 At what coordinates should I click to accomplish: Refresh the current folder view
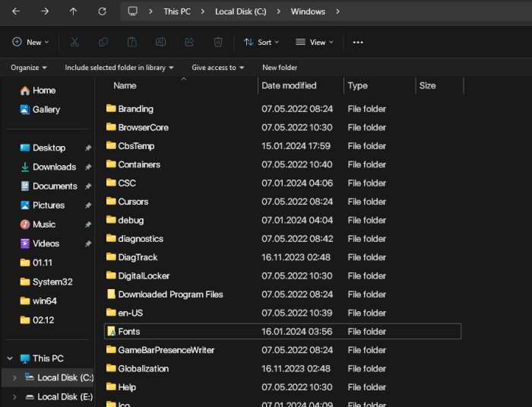point(102,11)
